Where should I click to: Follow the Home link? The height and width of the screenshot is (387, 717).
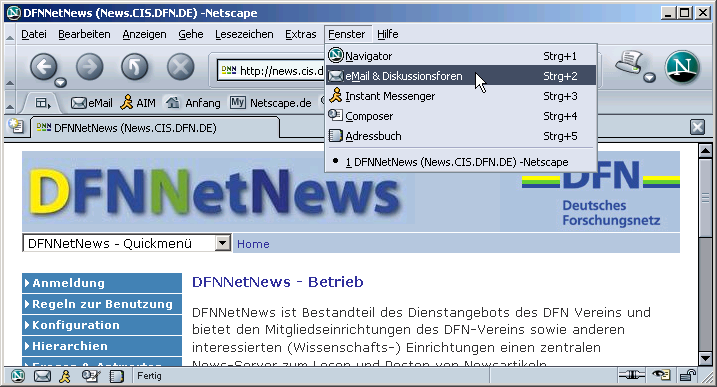coord(253,244)
